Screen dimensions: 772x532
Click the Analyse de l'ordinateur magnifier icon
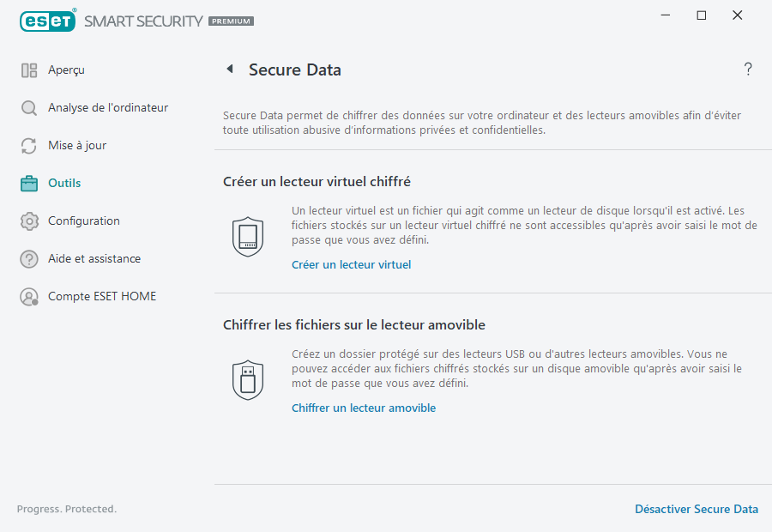click(x=29, y=107)
